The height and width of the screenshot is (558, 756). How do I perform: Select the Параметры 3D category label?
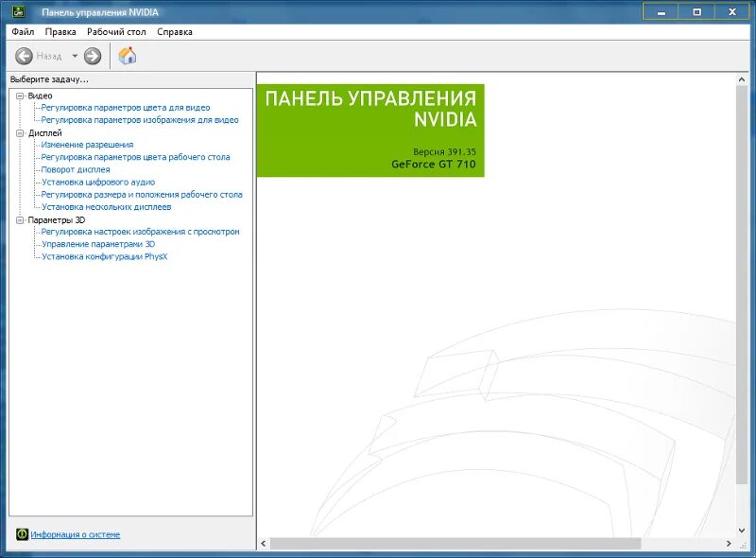57,220
